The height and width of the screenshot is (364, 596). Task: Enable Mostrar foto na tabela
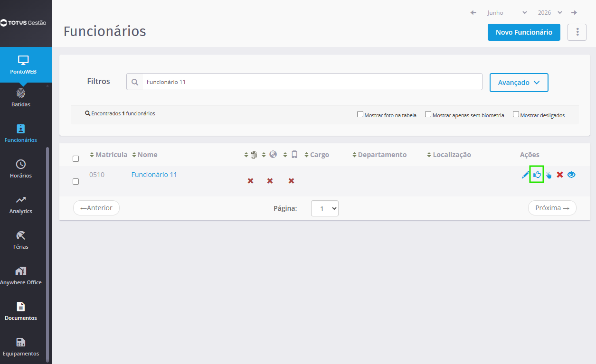(360, 114)
